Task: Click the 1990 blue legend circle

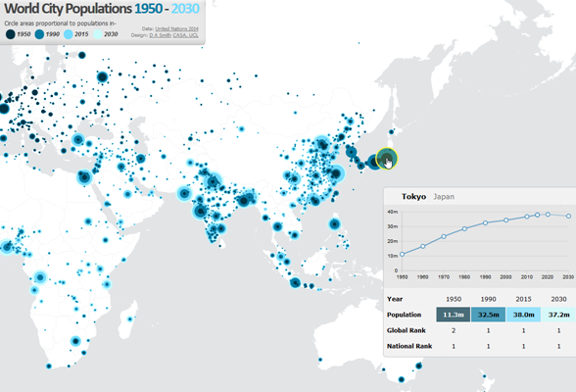Action: click(x=39, y=34)
